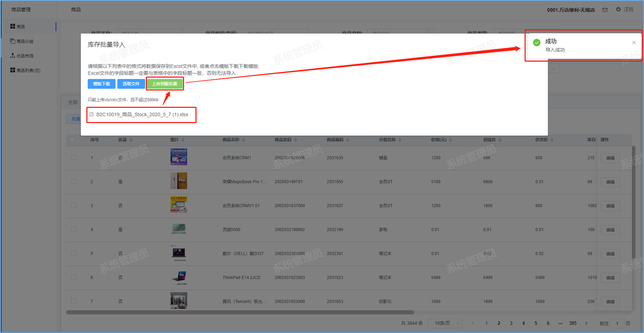This screenshot has width=644, height=333.
Task: Click the green 上传到服务器 button
Action: click(165, 84)
